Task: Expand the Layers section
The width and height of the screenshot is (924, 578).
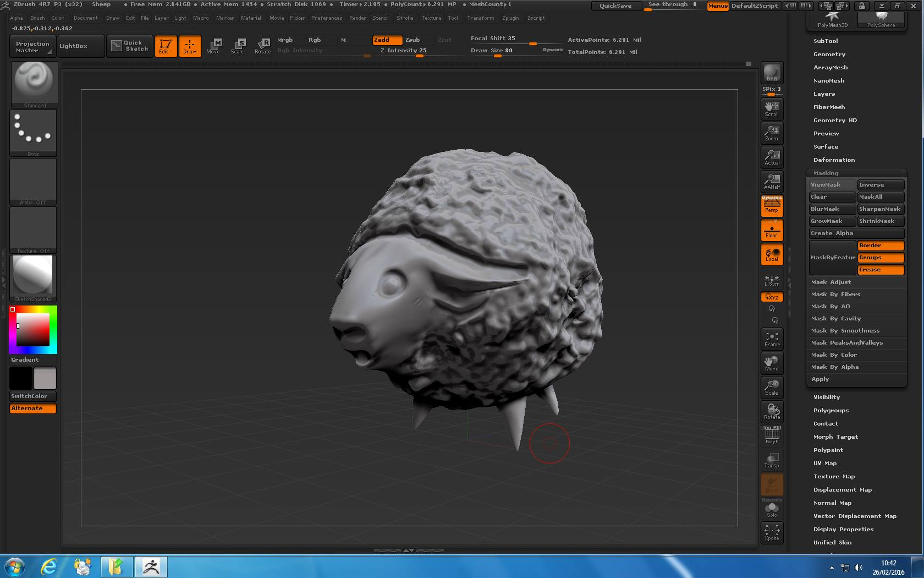Action: point(824,94)
